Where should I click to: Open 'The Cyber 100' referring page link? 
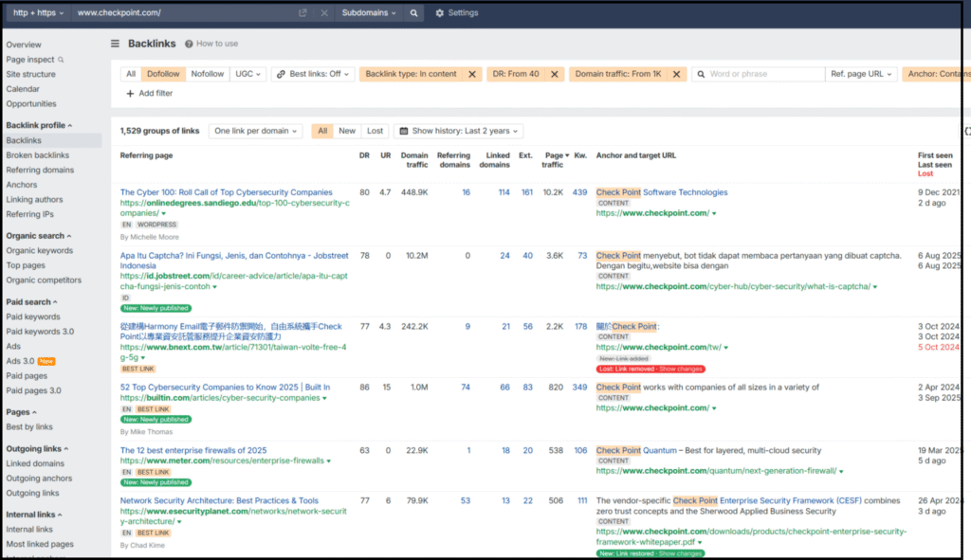226,192
